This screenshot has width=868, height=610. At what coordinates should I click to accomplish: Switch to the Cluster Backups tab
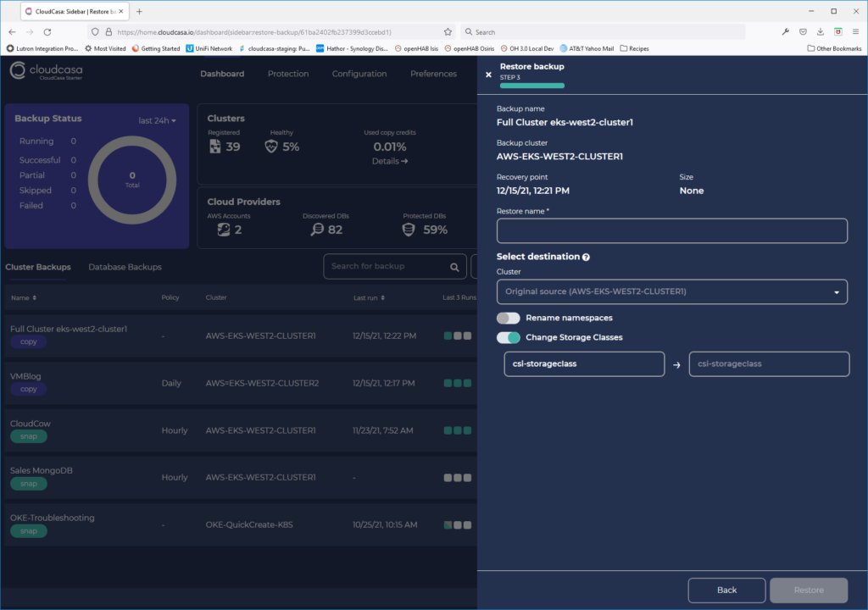38,267
